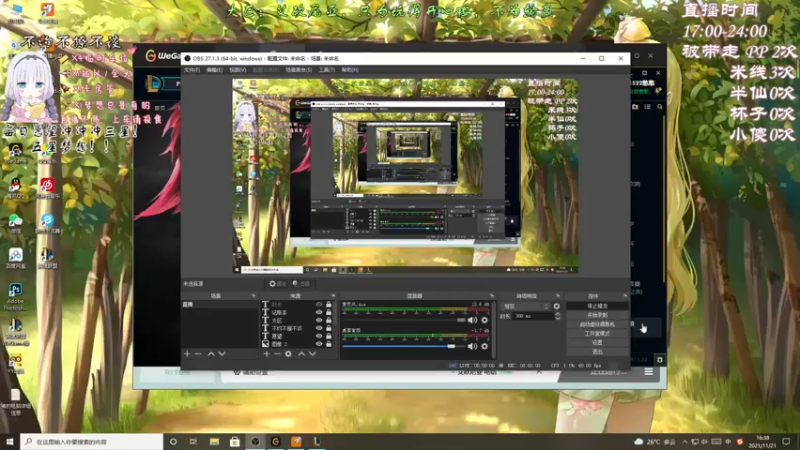Open the WeGame icon on the taskbar
The width and height of the screenshot is (800, 450).
click(x=276, y=441)
